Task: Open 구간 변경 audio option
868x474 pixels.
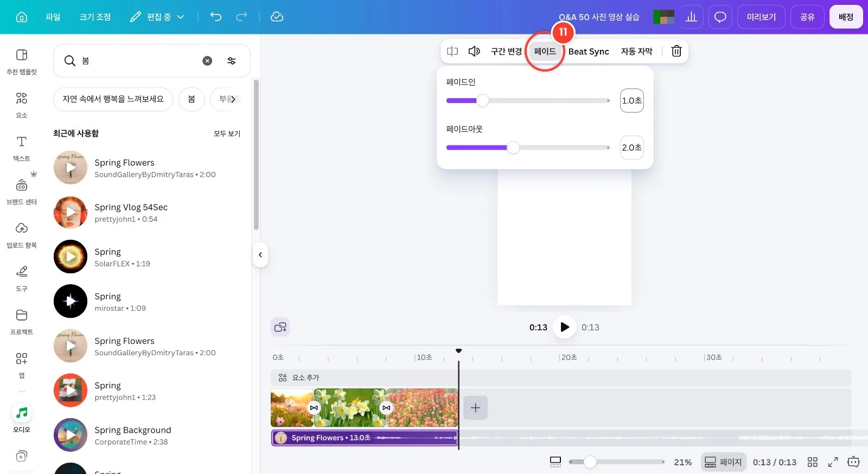Action: (506, 51)
